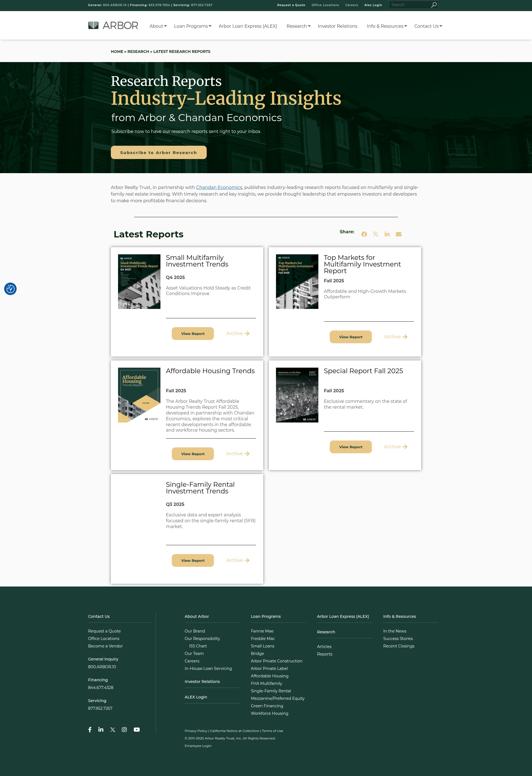Open Optimism on the Rise cover thumbnail

tap(297, 395)
